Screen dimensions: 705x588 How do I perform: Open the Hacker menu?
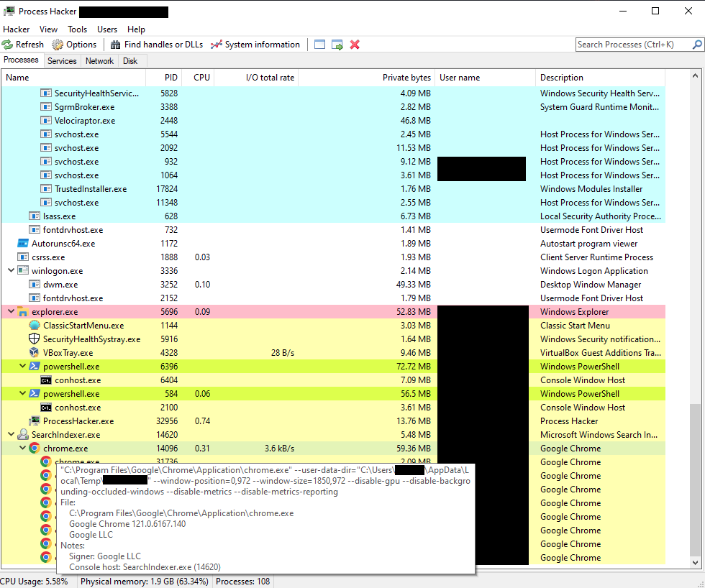coord(16,29)
